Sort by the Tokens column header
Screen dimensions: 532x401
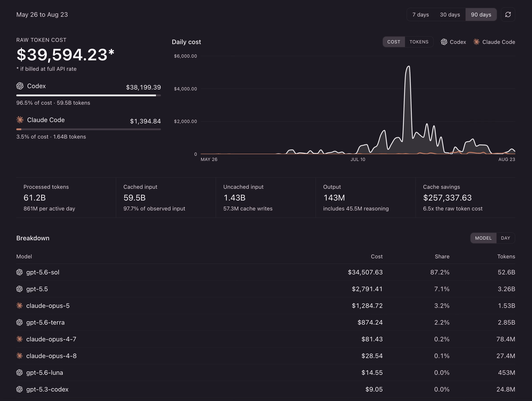[x=506, y=256]
